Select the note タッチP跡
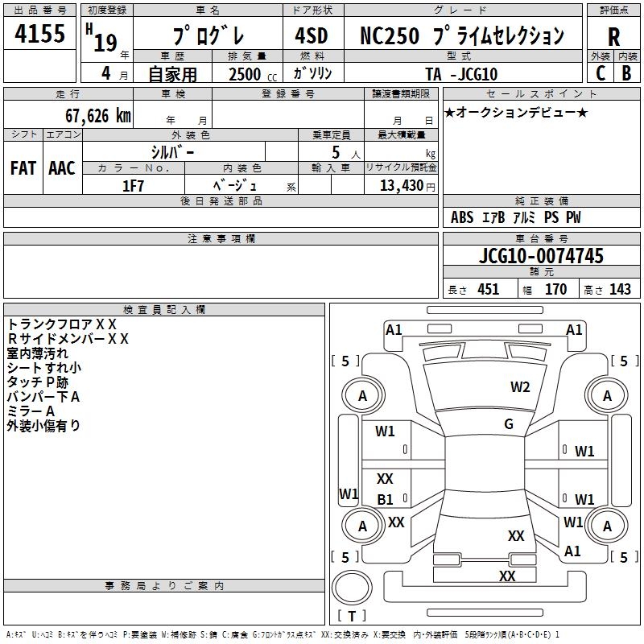 pyautogui.click(x=37, y=382)
